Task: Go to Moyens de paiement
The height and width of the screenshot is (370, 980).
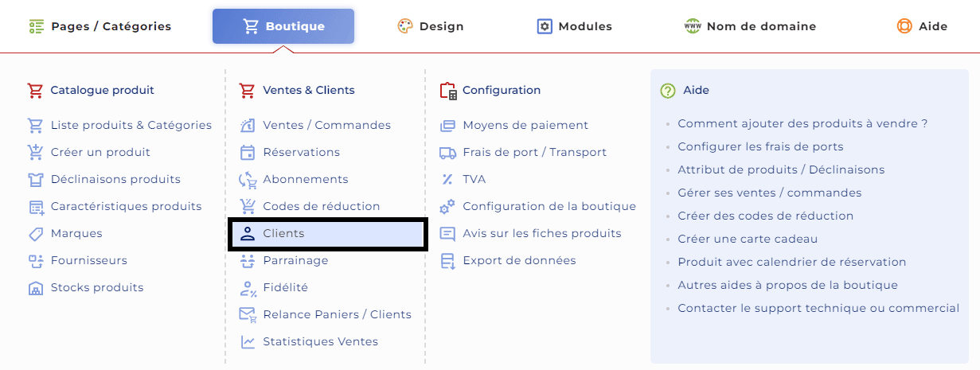Action: pos(525,125)
